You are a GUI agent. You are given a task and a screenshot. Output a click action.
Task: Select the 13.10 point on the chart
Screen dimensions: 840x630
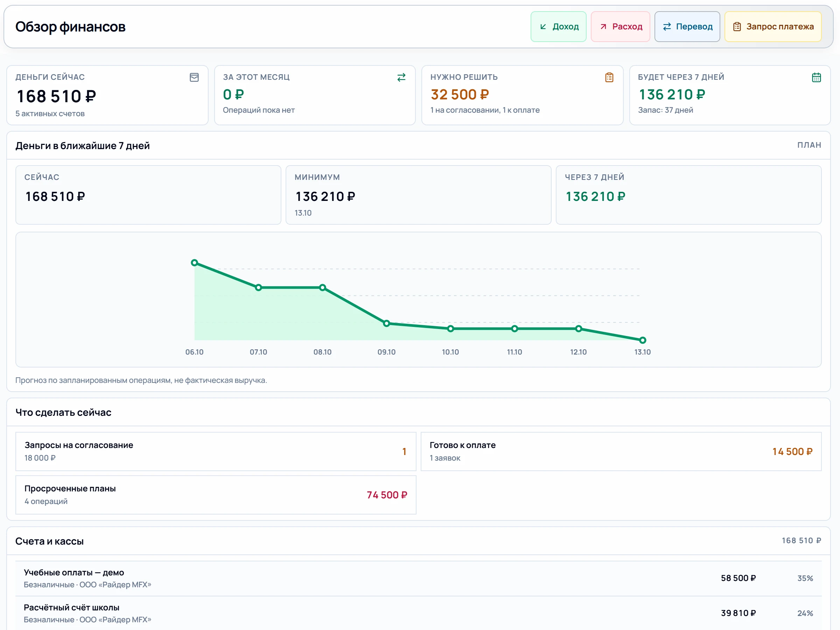[643, 340]
